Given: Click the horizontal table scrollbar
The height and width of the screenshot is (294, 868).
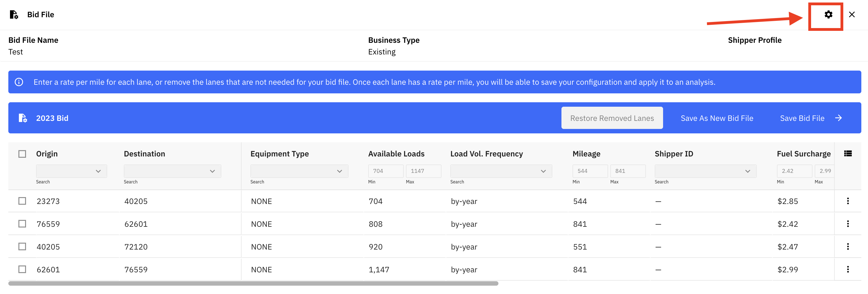Looking at the screenshot, I should pyautogui.click(x=253, y=283).
